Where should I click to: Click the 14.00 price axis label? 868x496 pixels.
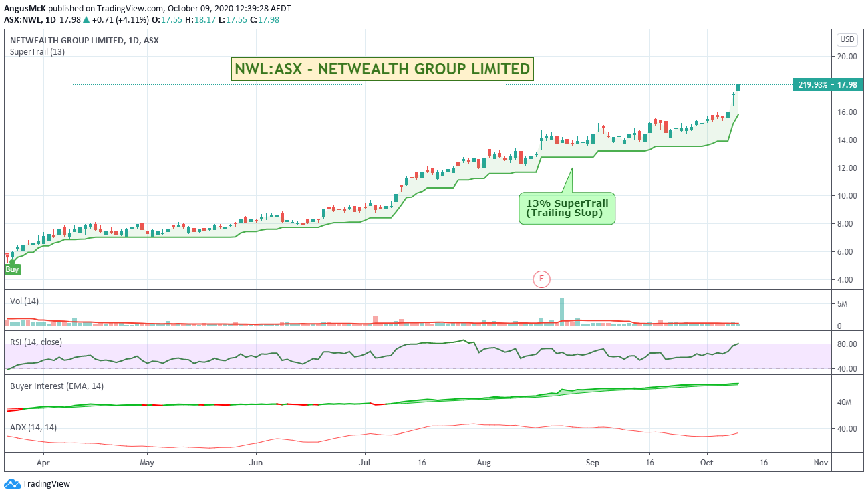click(847, 140)
